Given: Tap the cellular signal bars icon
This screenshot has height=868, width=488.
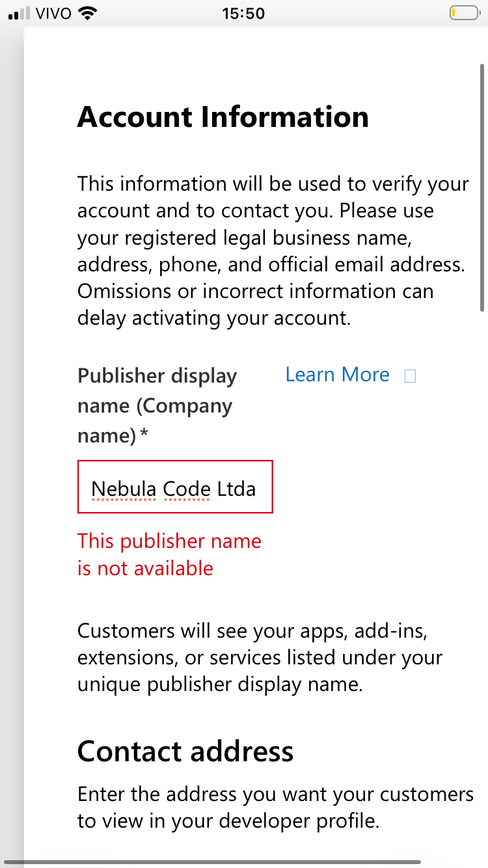Looking at the screenshot, I should [x=20, y=13].
